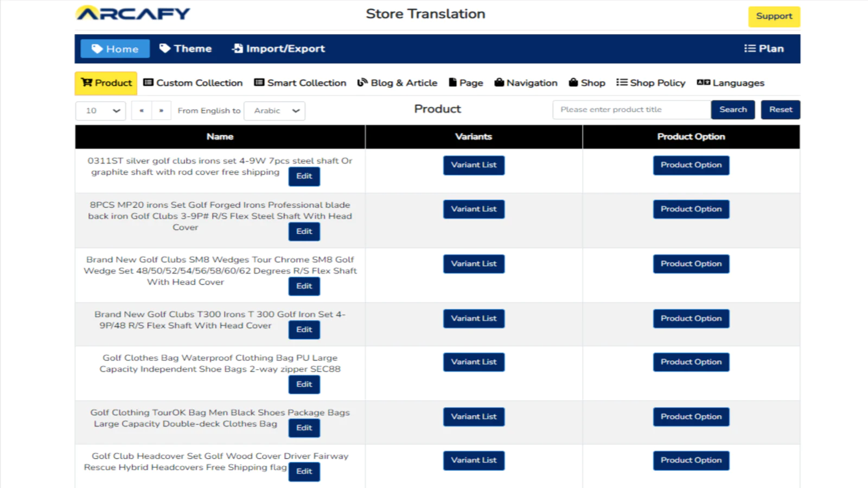Viewport: 868px width, 488px height.
Task: Open Variant List for Headcover Set
Action: 474,460
